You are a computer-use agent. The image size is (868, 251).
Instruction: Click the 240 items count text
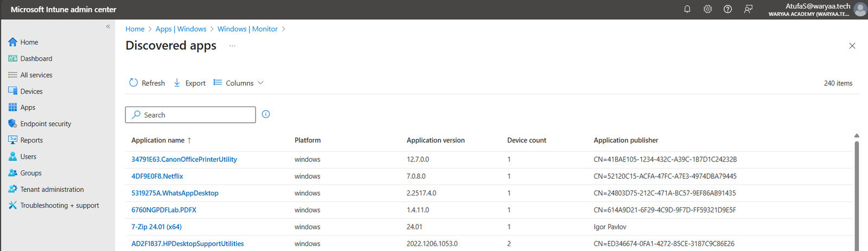(x=838, y=83)
